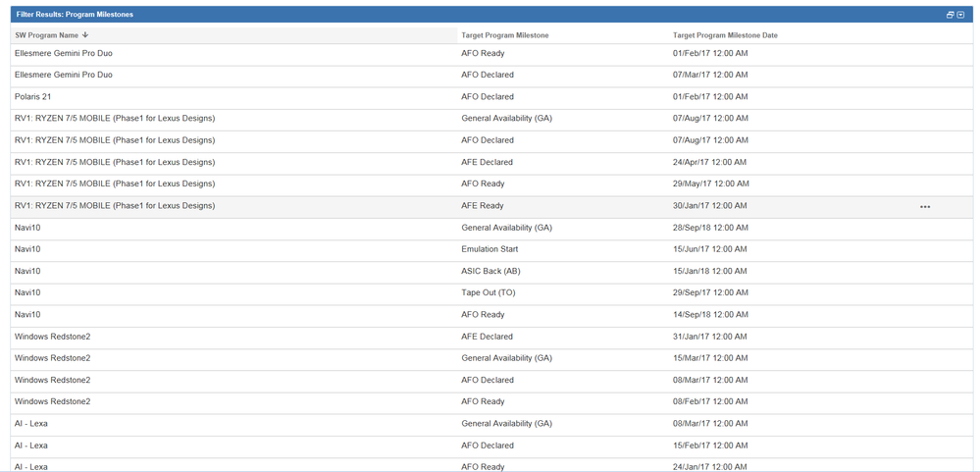Click the date 29/Sep/17 12:00 AM
980x472 pixels.
[x=710, y=292]
